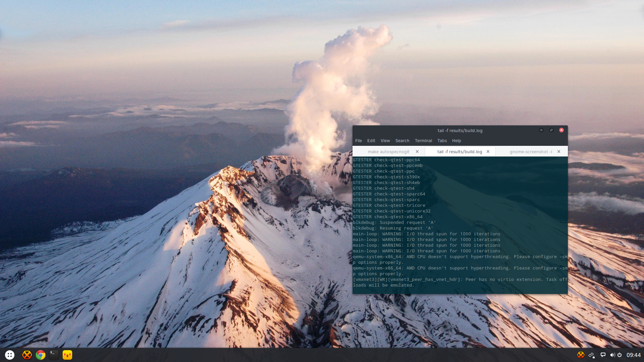The height and width of the screenshot is (362, 644).
Task: Close the gnome-screenshot tab
Action: 559,152
